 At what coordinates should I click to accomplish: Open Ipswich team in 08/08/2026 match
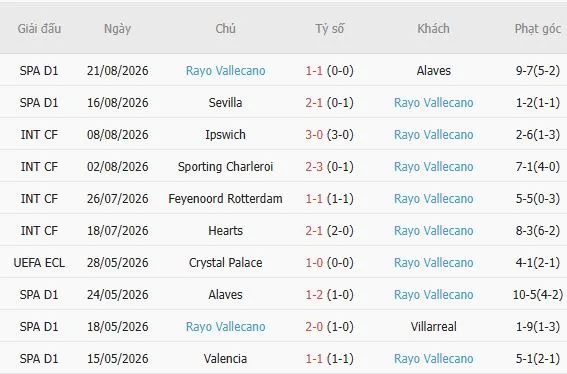pyautogui.click(x=225, y=135)
